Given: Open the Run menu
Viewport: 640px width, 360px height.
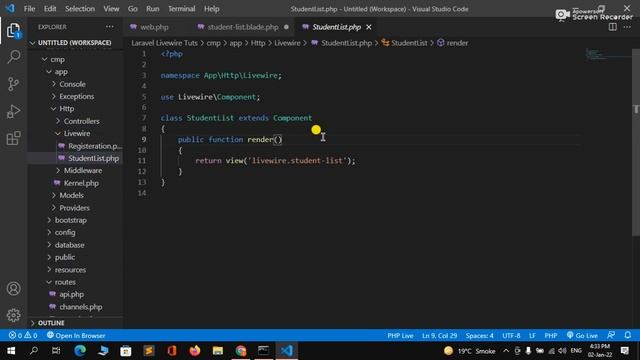Looking at the screenshot, I should pos(153,9).
